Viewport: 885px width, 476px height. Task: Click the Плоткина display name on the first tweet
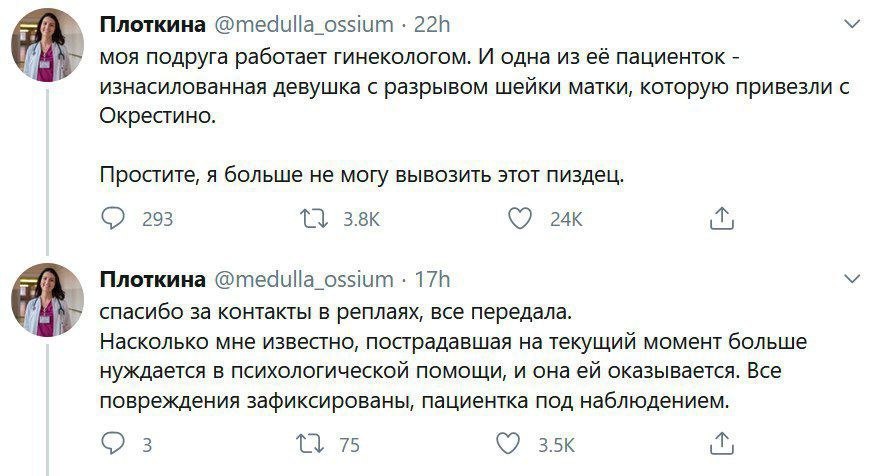click(151, 22)
